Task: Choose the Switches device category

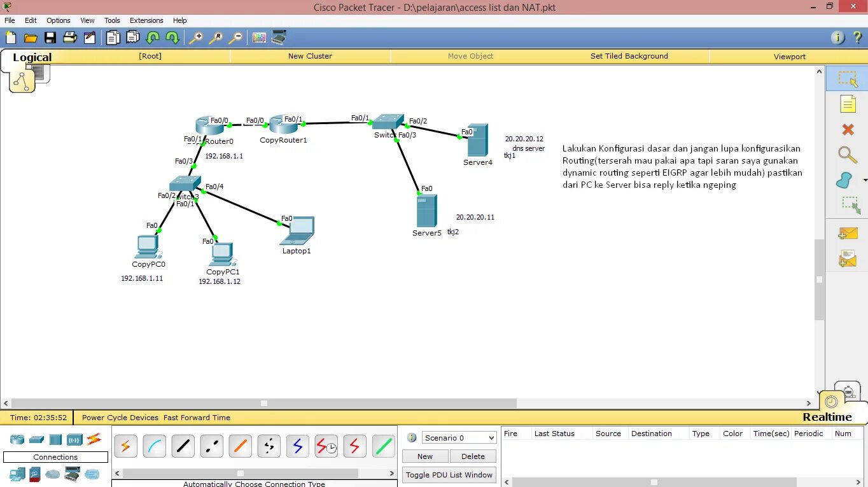Action: 36,439
